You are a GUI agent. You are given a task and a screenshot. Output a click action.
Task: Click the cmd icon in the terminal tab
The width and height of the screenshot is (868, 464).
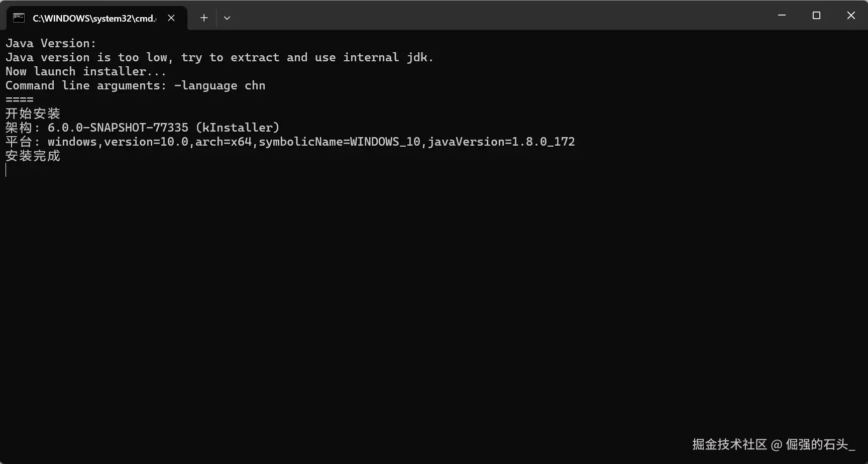click(x=19, y=18)
